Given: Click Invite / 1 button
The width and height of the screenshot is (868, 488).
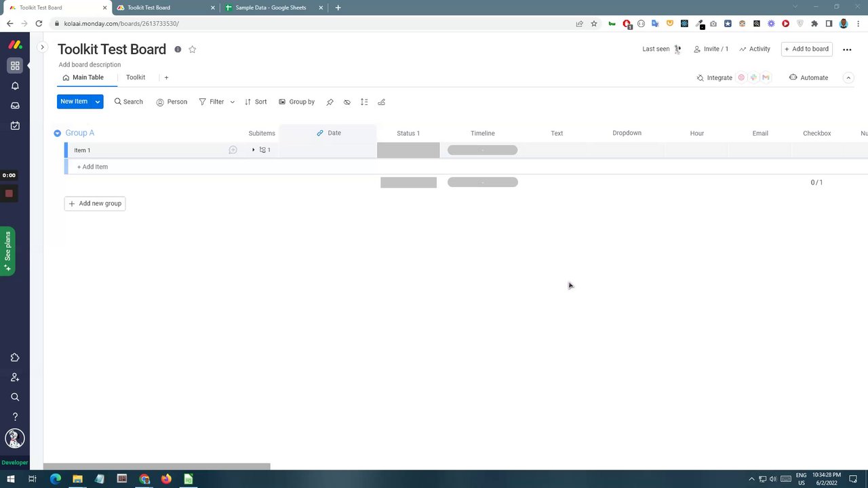Looking at the screenshot, I should [x=711, y=49].
